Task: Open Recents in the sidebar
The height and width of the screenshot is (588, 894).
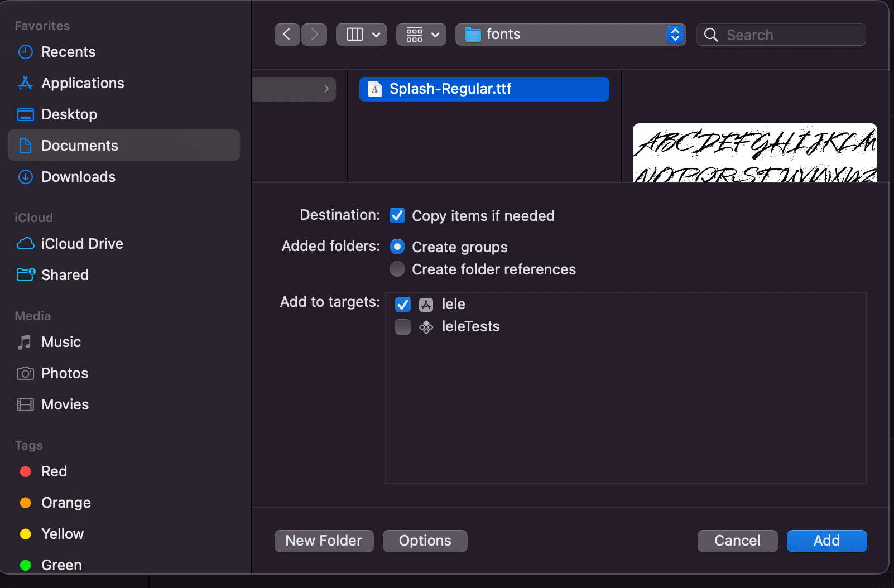Action: click(x=124, y=52)
